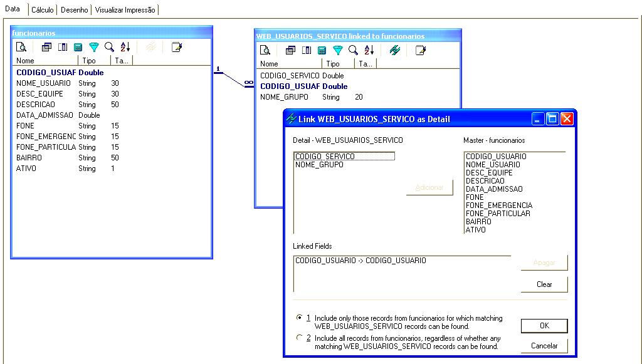Open the Visualizar Impressão tab
This screenshot has width=642, height=364.
click(x=125, y=10)
